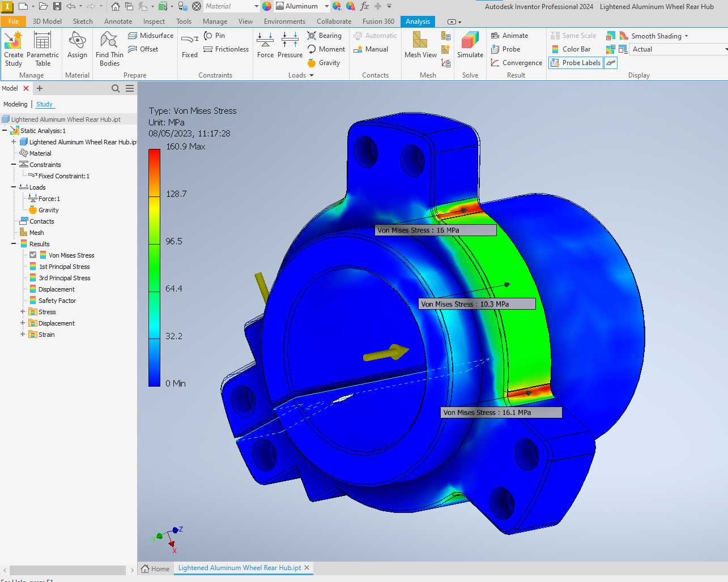This screenshot has width=728, height=582.
Task: Toggle the Von Mises Stress result checkbox
Action: [33, 255]
